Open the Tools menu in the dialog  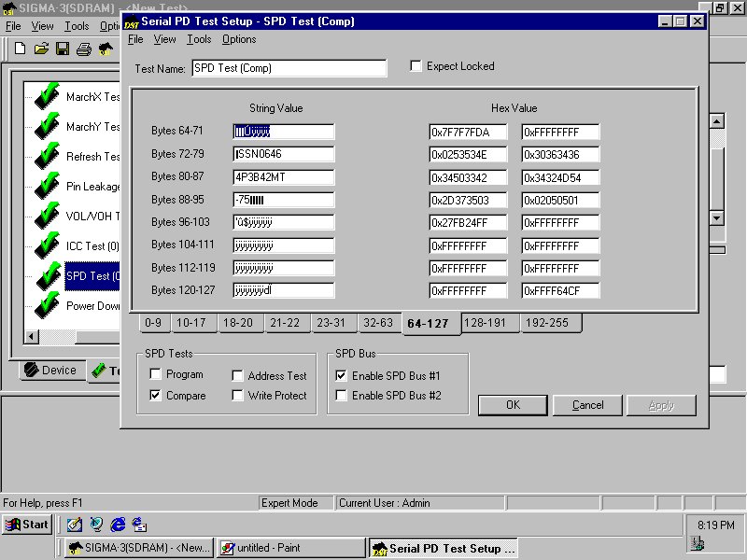tap(199, 39)
